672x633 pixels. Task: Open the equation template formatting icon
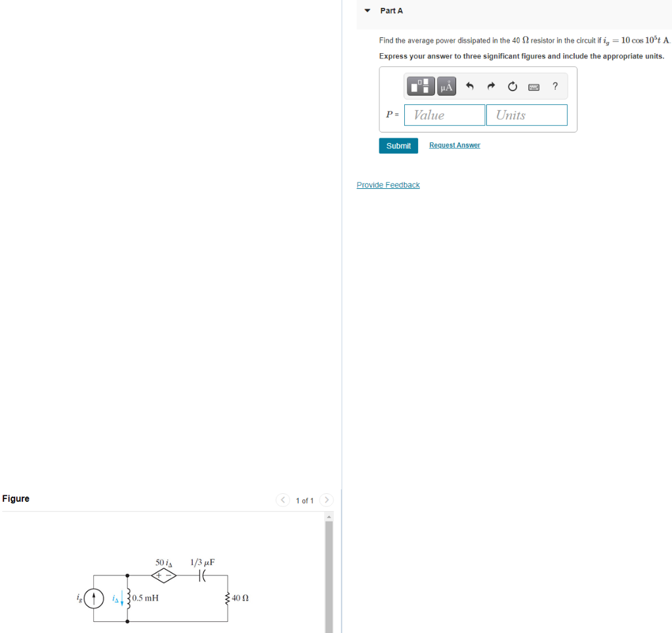420,85
